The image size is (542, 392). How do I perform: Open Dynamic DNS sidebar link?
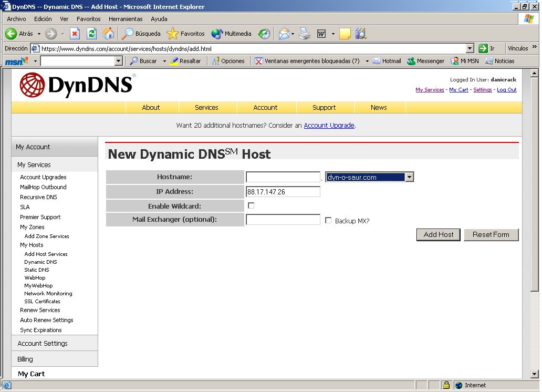(40, 262)
